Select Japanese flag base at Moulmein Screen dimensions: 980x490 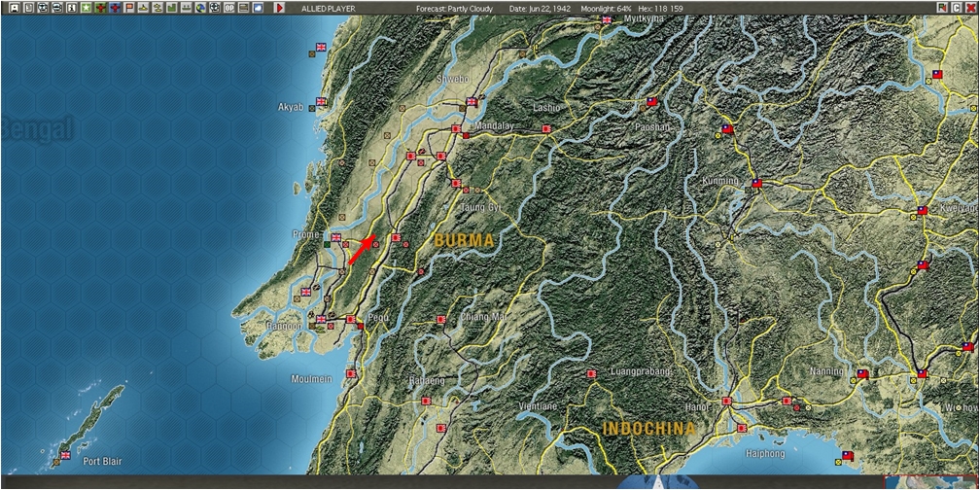point(351,373)
